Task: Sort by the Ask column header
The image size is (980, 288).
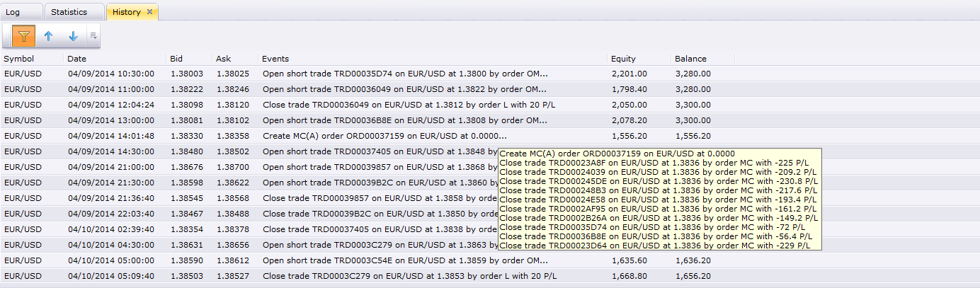Action: [235, 59]
